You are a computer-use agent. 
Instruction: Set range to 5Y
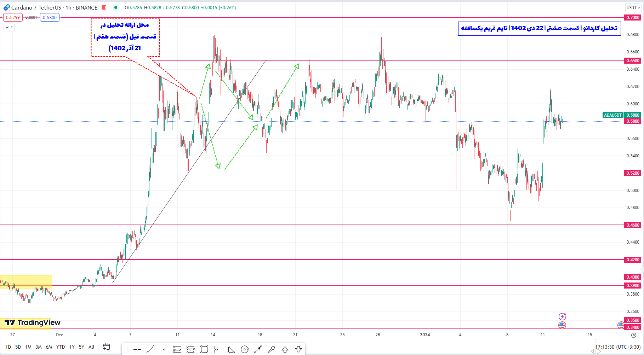pos(81,347)
